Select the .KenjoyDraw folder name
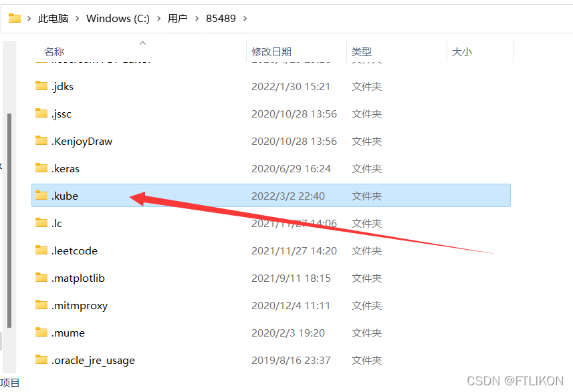 pyautogui.click(x=82, y=142)
